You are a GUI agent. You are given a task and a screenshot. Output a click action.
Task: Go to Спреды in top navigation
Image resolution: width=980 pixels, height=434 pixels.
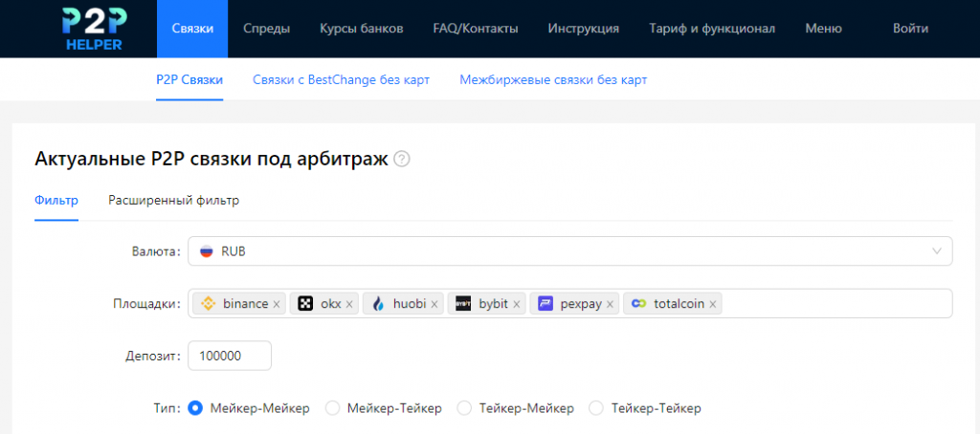tap(267, 29)
